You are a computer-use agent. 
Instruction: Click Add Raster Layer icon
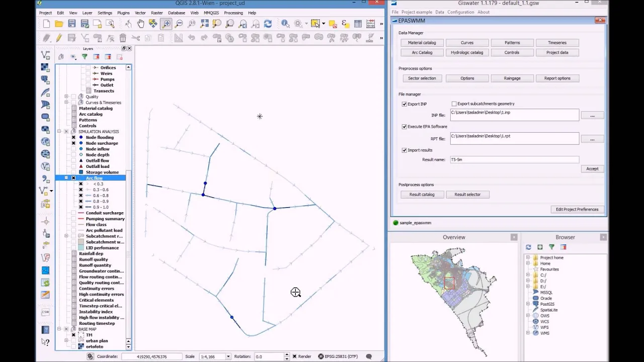(45, 67)
